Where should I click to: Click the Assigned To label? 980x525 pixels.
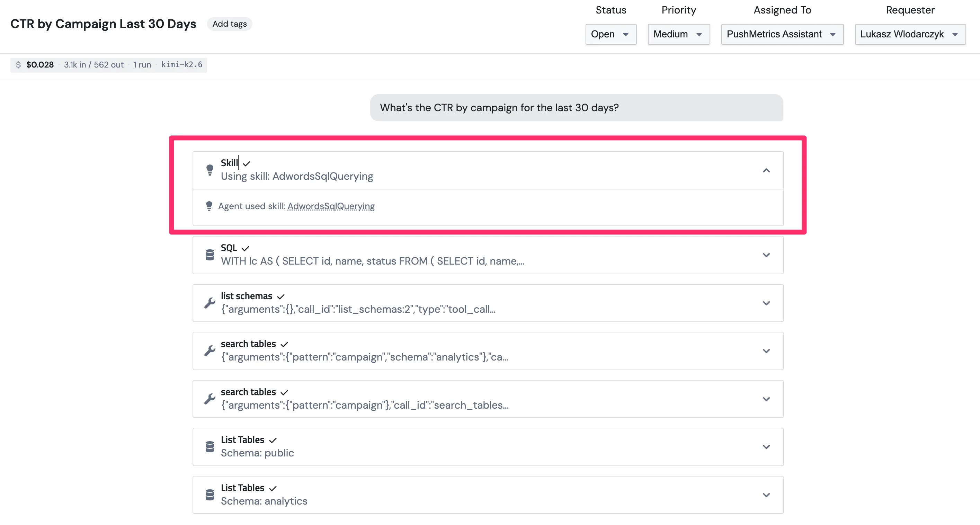[x=782, y=10]
